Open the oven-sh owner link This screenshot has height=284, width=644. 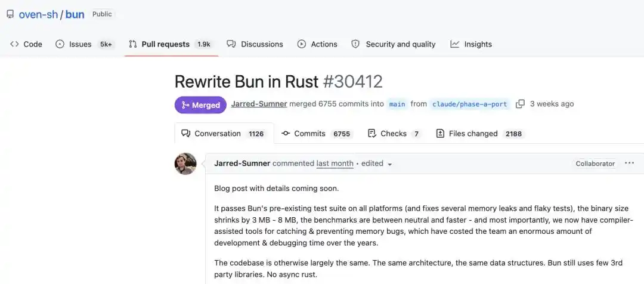point(38,14)
